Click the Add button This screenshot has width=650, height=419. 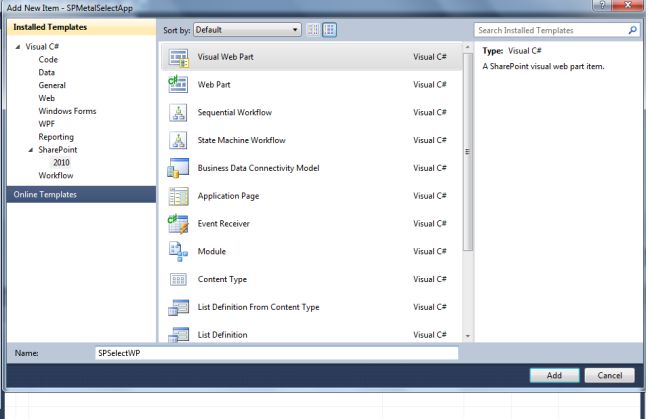[x=554, y=375]
